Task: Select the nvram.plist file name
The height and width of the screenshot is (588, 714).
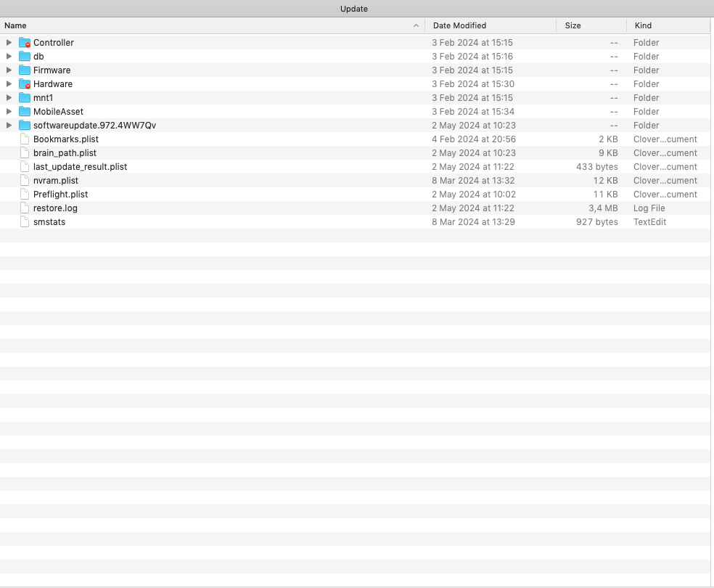Action: pos(56,180)
